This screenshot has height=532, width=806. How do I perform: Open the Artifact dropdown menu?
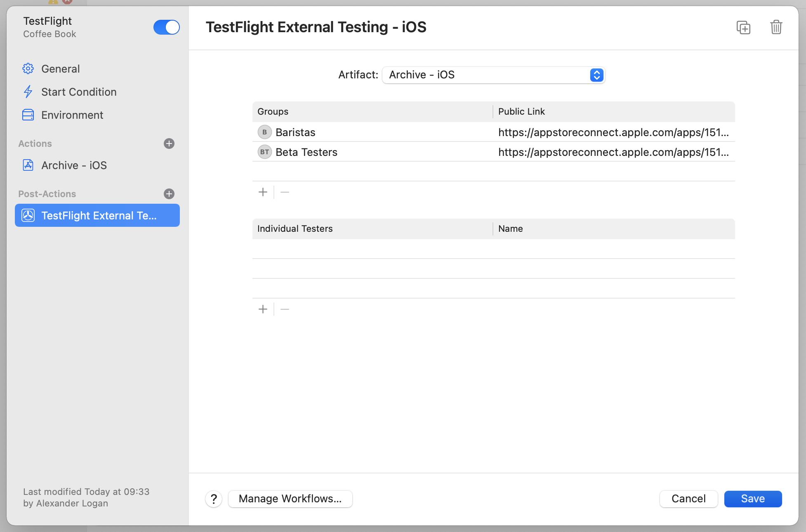[493, 75]
